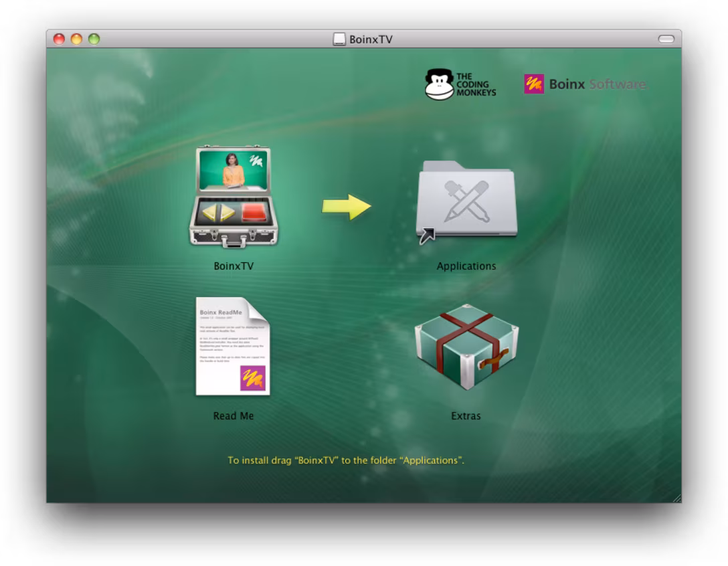Click the Applications folder alias icon
Image resolution: width=728 pixels, height=566 pixels.
pyautogui.click(x=466, y=202)
